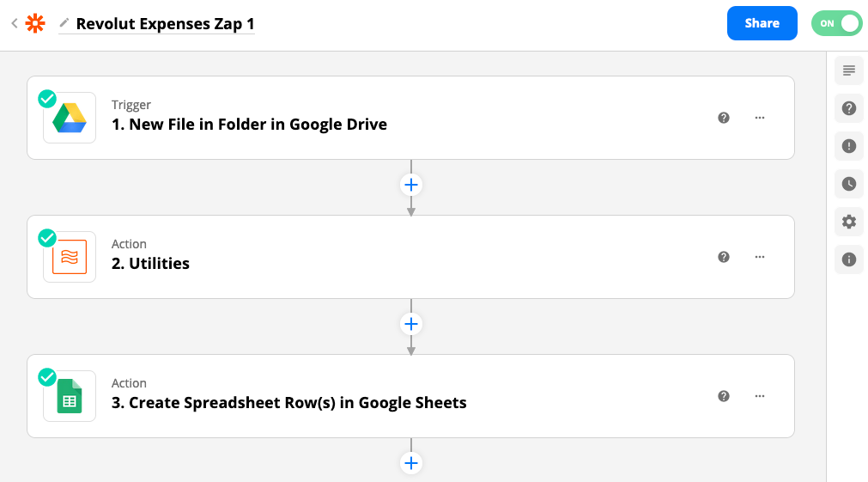Add step after the Google Drive trigger

coord(410,185)
